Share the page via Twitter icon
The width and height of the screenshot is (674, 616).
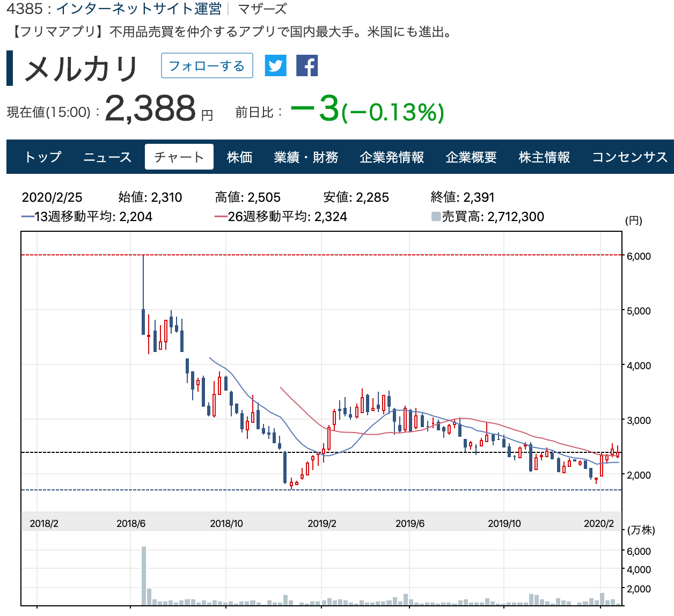pyautogui.click(x=275, y=65)
